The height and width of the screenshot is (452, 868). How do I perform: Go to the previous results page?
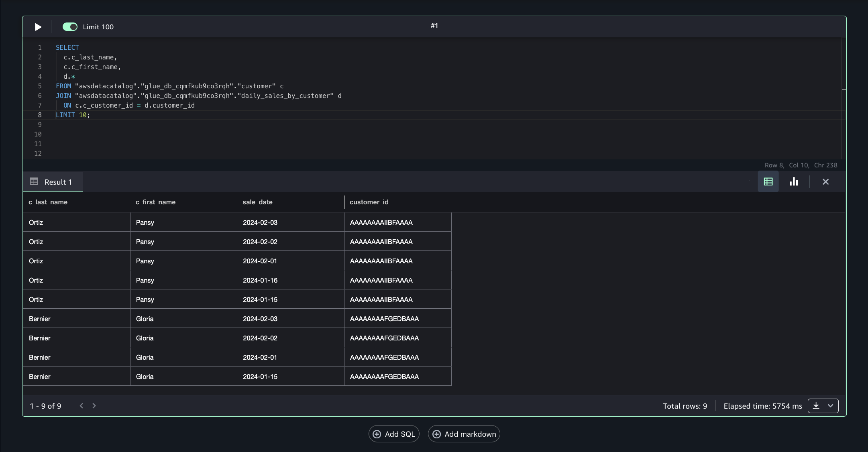point(82,406)
